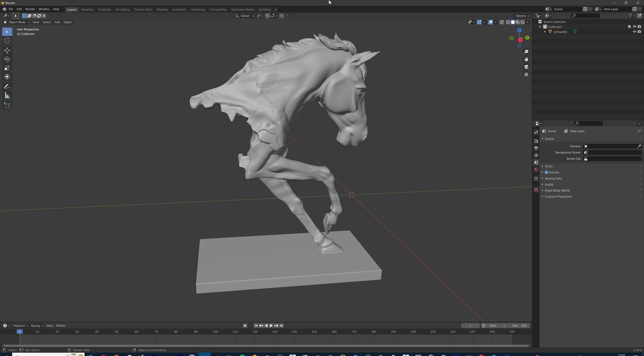This screenshot has height=356, width=644.
Task: Open the Render menu
Action: (x=30, y=9)
